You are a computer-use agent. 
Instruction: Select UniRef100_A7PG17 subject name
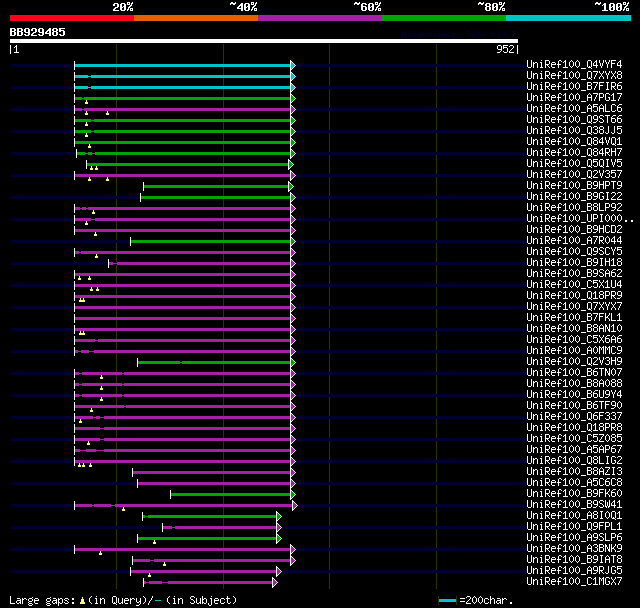pyautogui.click(x=574, y=98)
